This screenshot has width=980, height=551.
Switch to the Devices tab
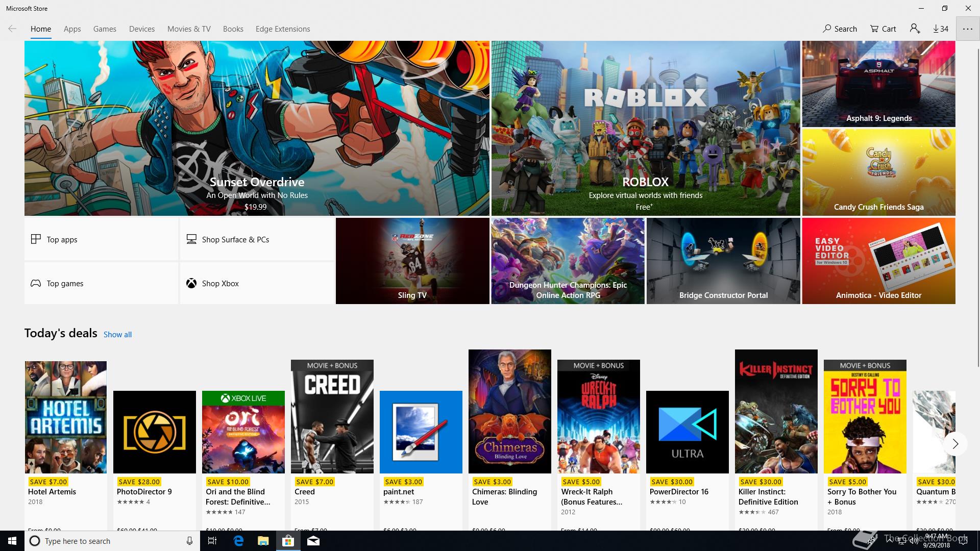click(x=142, y=29)
